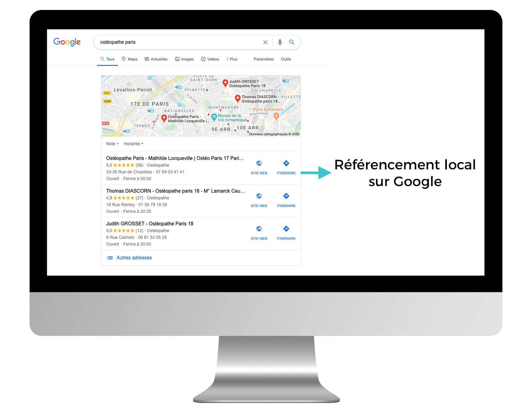
Task: Click the list icon beside Autres adresses
Action: (110, 258)
